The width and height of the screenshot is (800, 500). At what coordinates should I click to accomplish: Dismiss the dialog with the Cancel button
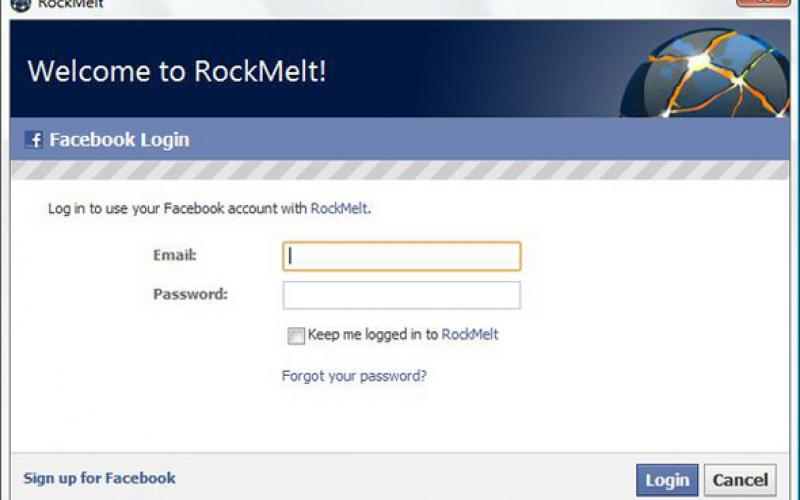click(740, 480)
